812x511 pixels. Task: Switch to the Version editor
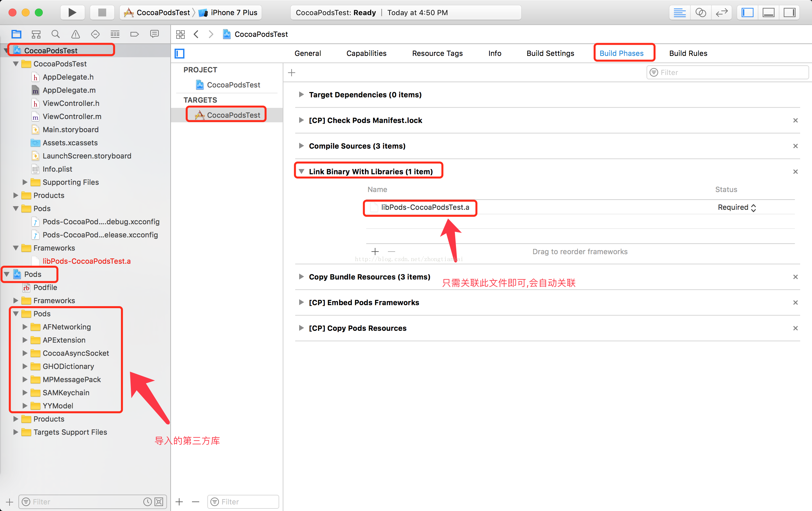[722, 13]
